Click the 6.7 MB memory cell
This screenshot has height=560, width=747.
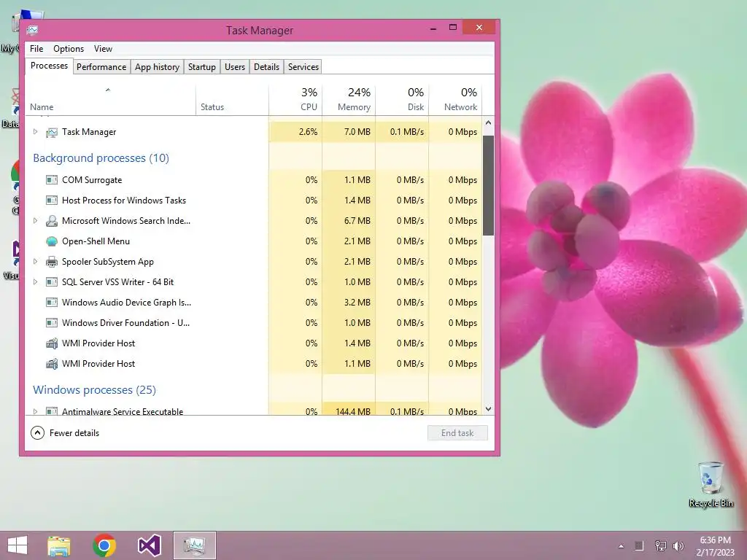(x=349, y=221)
